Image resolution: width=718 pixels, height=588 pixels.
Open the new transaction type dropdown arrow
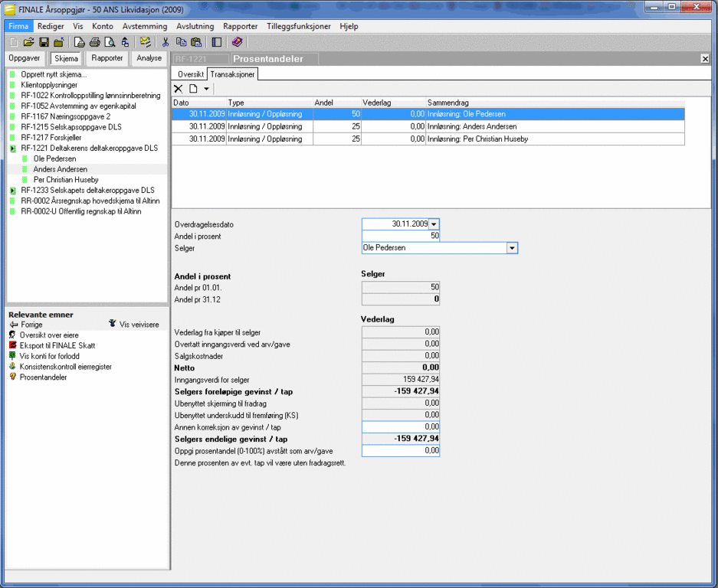point(207,89)
